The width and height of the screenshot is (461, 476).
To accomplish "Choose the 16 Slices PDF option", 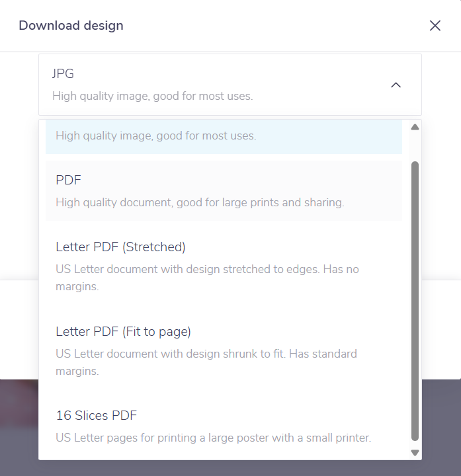I will pos(97,415).
